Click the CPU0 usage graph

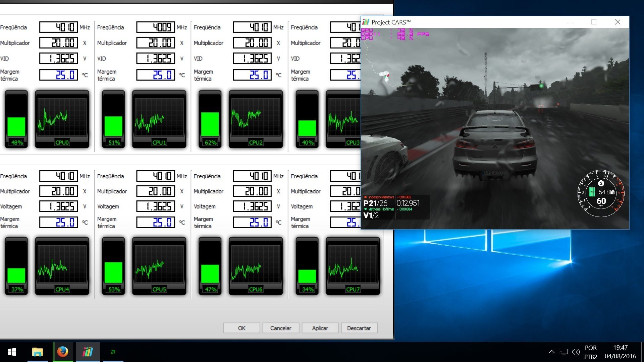point(62,119)
